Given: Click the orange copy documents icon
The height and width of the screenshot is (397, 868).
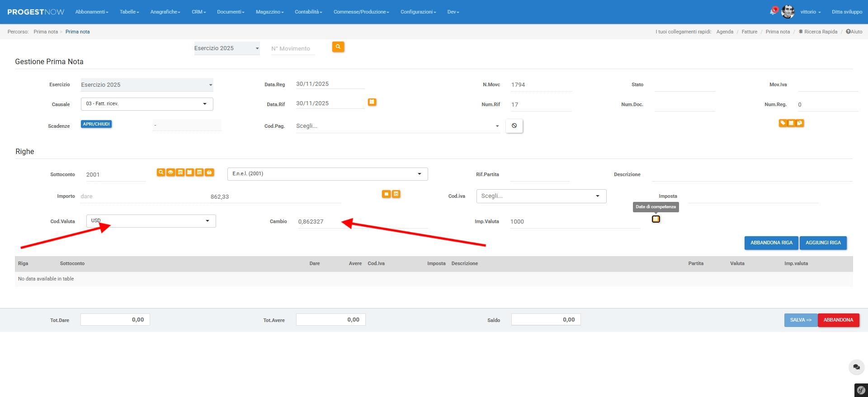Looking at the screenshot, I should tap(800, 123).
